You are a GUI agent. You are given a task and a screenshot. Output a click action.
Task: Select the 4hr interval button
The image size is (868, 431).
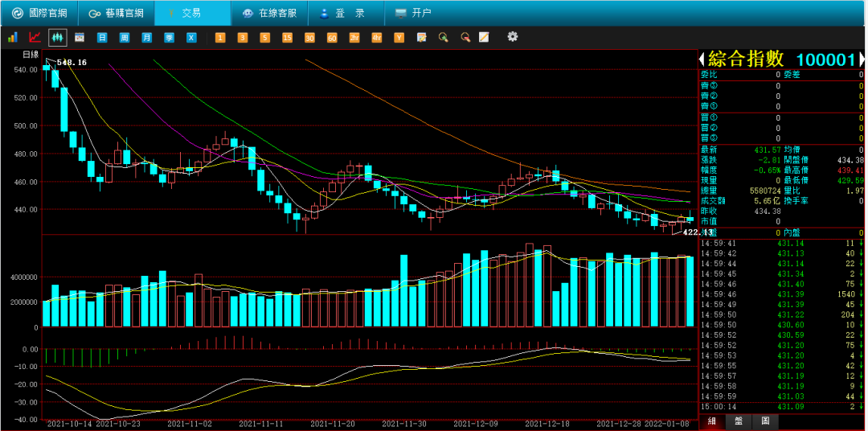click(376, 38)
